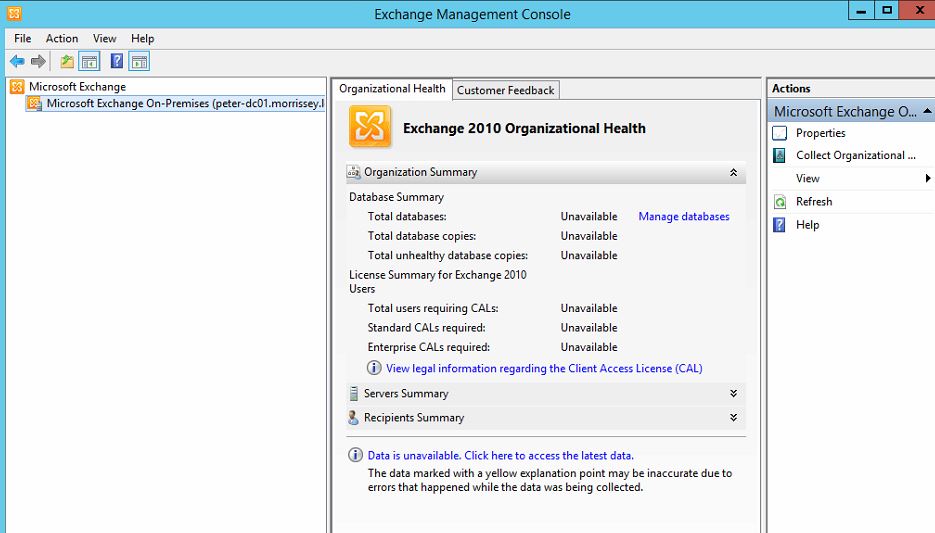Click the Properties icon in Actions pane
The image size is (935, 533).
[x=779, y=133]
